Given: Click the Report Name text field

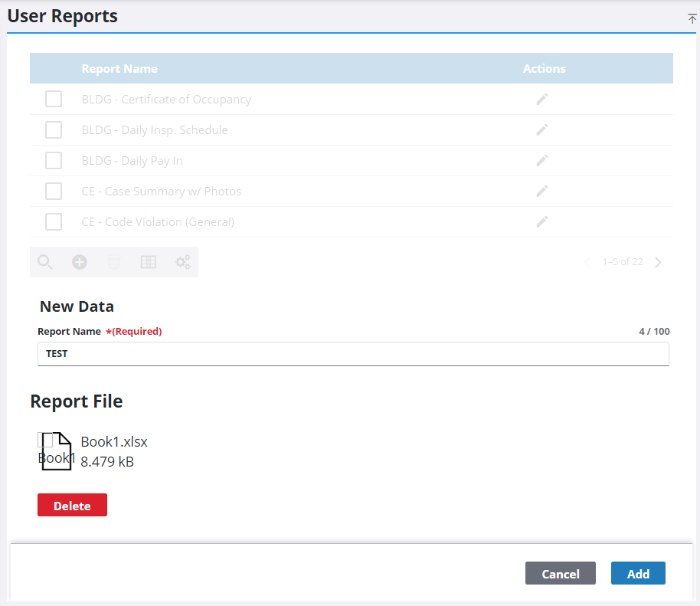Looking at the screenshot, I should (353, 354).
